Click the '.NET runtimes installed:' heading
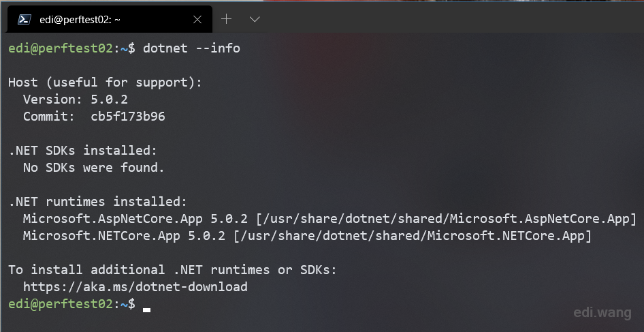This screenshot has height=332, width=644. [98, 202]
